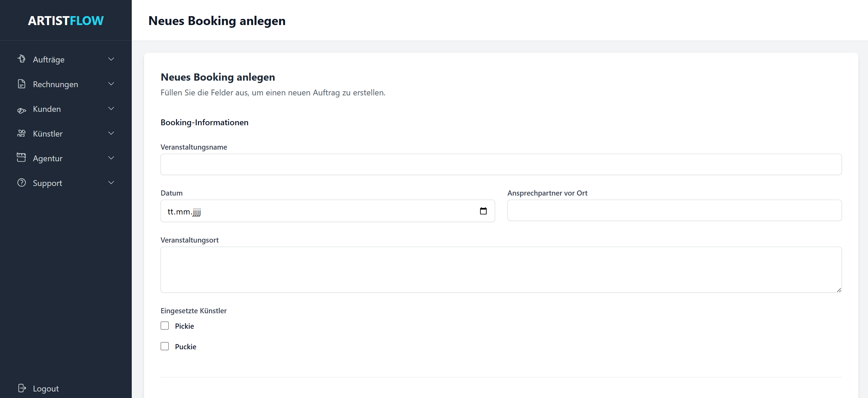This screenshot has height=398, width=868.
Task: Check the Pickie artist checkbox
Action: point(165,326)
